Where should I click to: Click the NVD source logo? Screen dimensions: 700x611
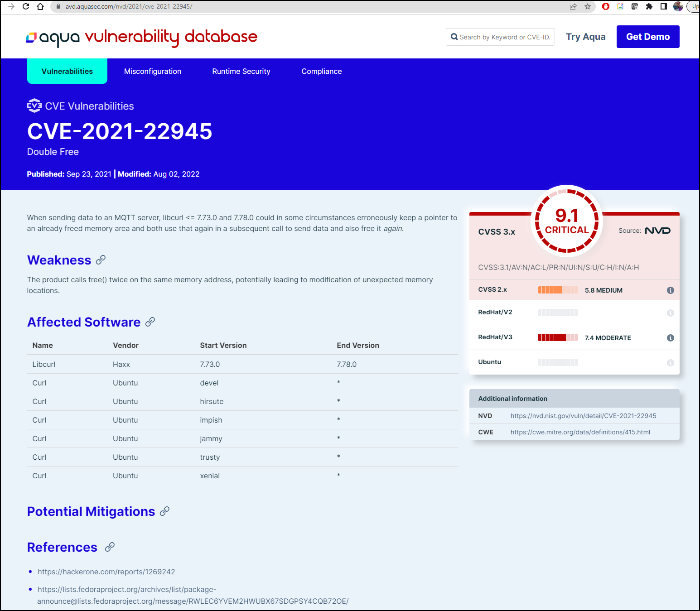[657, 231]
